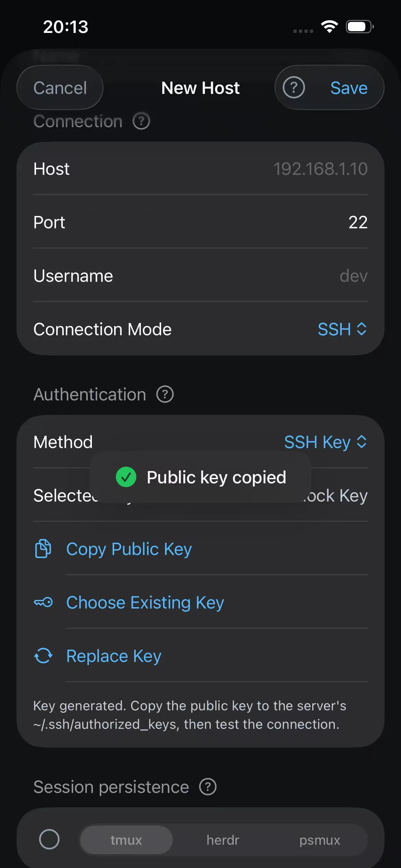
Task: Tap the Username input field
Action: (200, 276)
